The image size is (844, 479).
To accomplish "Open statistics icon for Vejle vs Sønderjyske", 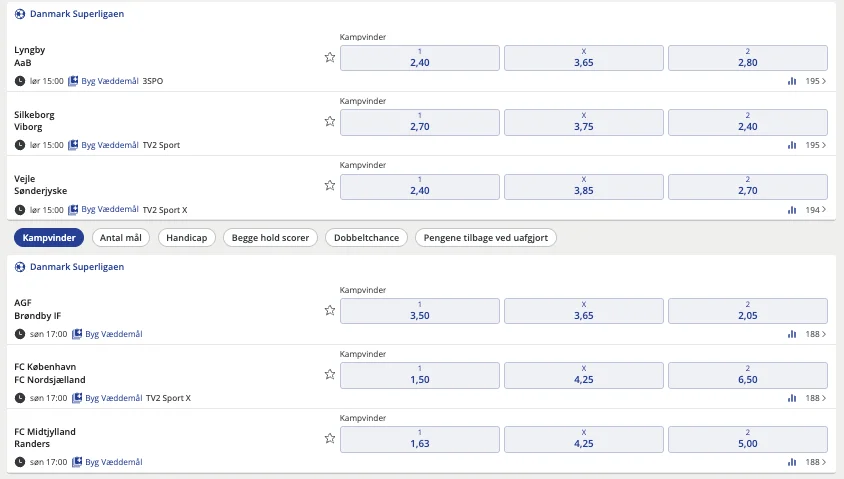I will (x=792, y=210).
